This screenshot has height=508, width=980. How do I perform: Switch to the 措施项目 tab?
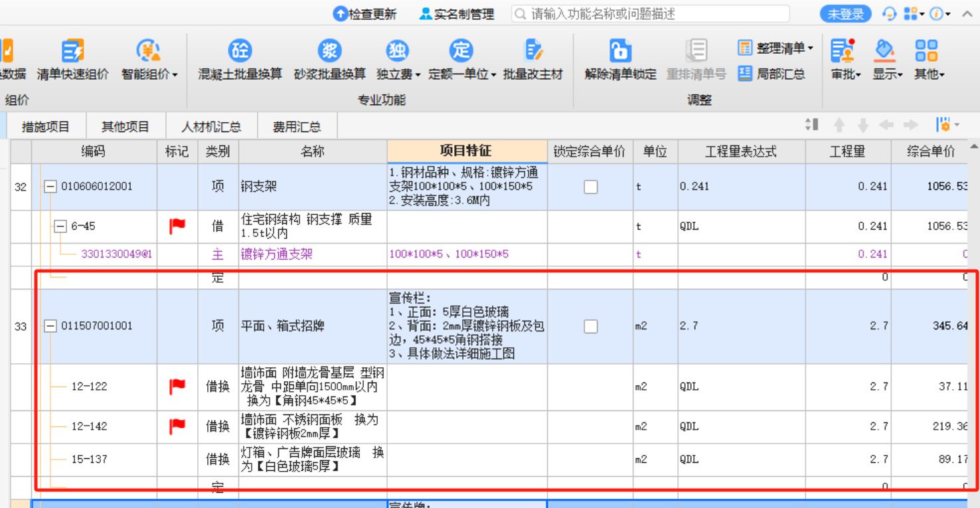coord(46,126)
